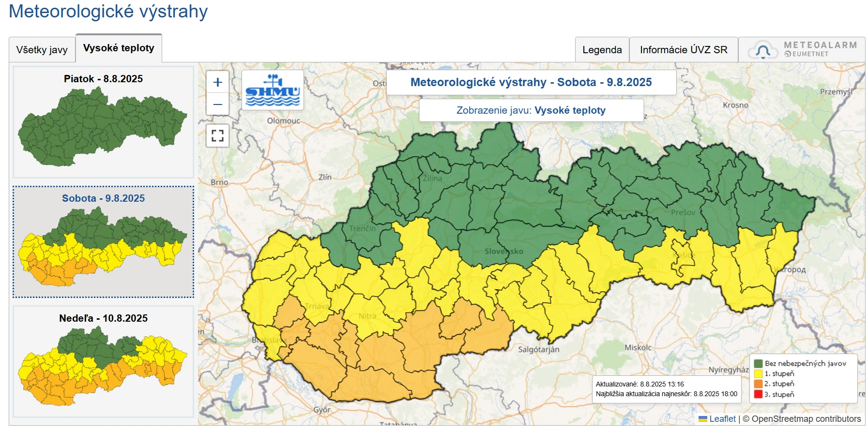This screenshot has width=868, height=431.
Task: Click the Meteorologické výstrahy page heading
Action: (108, 11)
